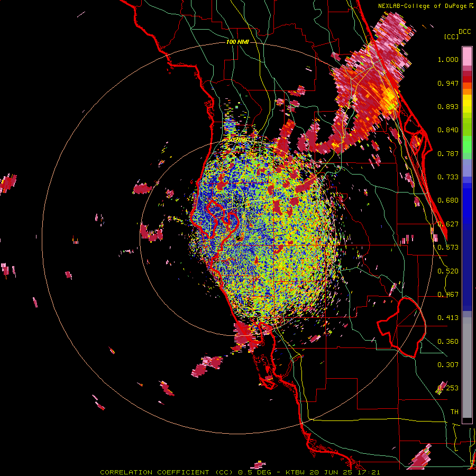Click the NEXLAB-College of DuPage title text
The image size is (476, 476).
[x=423, y=6]
